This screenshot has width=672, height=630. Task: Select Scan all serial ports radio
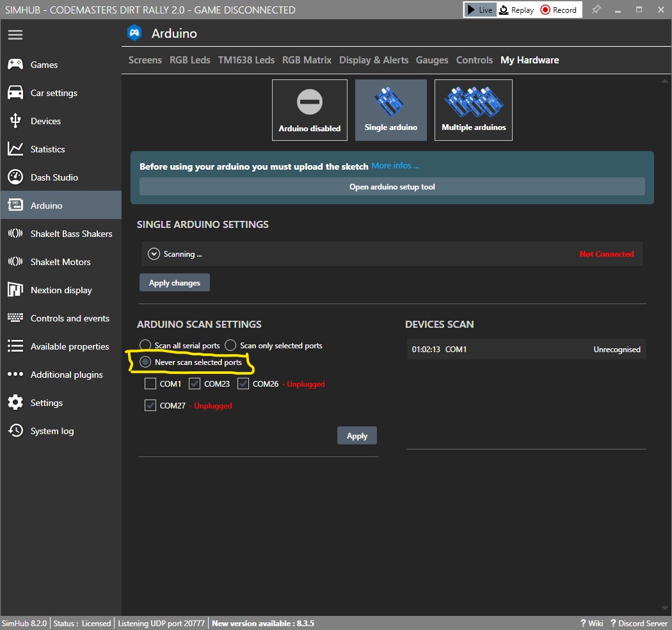pos(145,345)
